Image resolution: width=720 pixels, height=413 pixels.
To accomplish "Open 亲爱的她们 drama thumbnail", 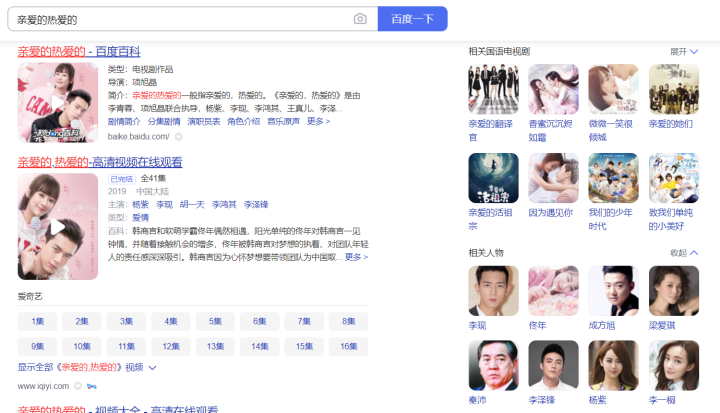I will click(674, 89).
